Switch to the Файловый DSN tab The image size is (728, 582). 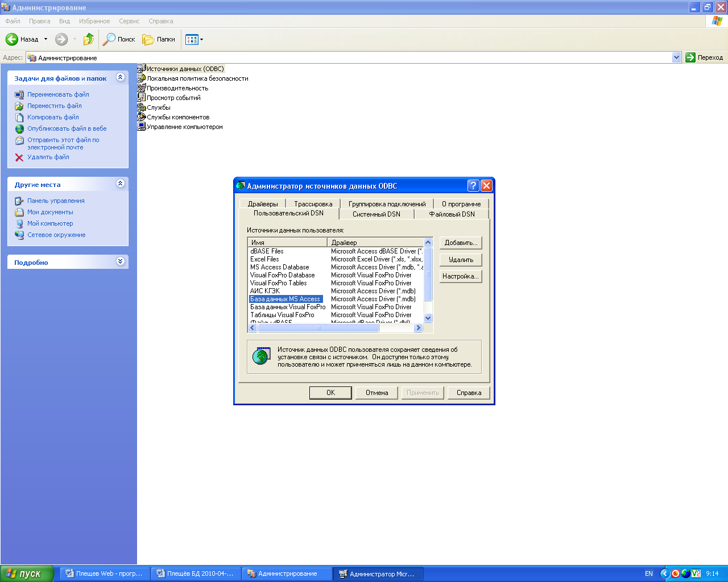click(452, 214)
